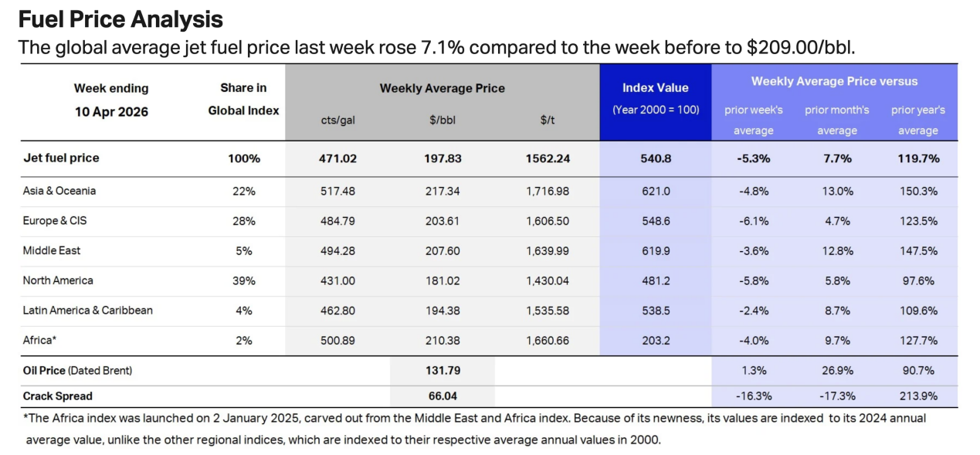Select the "Europe & CIS" row label
The width and height of the screenshot is (980, 455).
pyautogui.click(x=55, y=221)
